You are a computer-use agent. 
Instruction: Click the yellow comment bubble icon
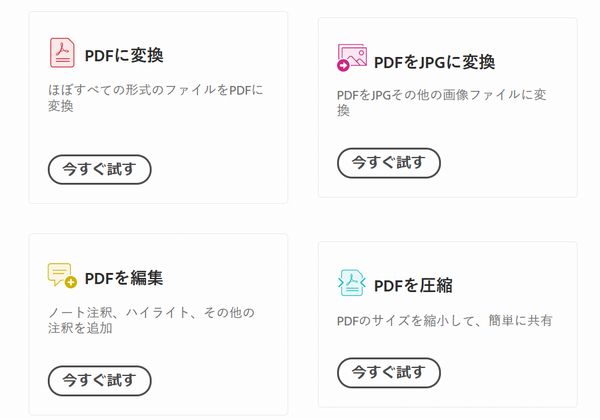(x=62, y=275)
